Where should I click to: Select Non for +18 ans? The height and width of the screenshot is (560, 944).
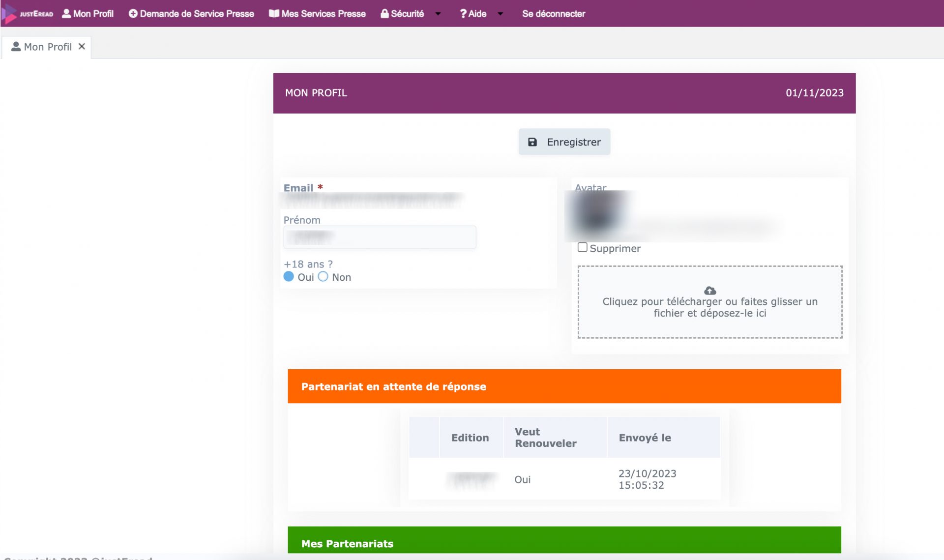click(323, 277)
